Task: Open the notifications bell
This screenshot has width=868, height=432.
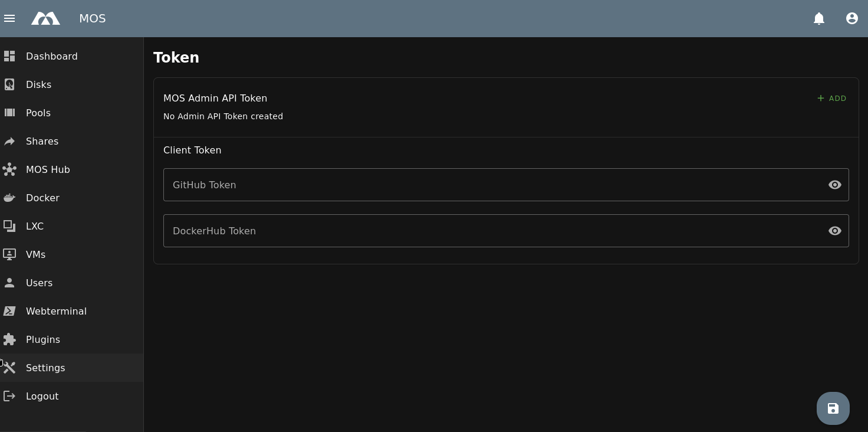Action: pos(818,18)
